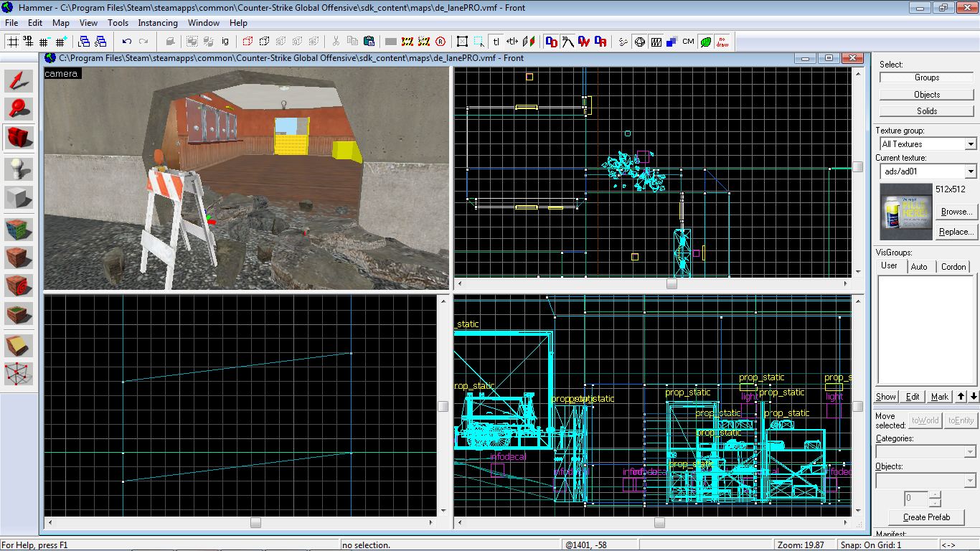The width and height of the screenshot is (980, 551).
Task: Open the Texture group dropdown
Action: [x=970, y=144]
